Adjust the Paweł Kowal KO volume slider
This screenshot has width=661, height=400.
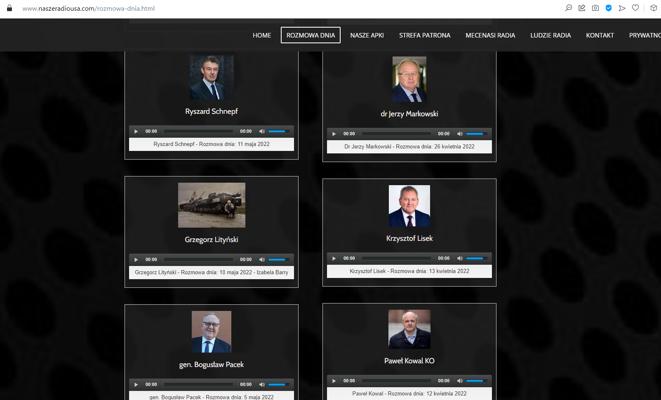point(476,381)
